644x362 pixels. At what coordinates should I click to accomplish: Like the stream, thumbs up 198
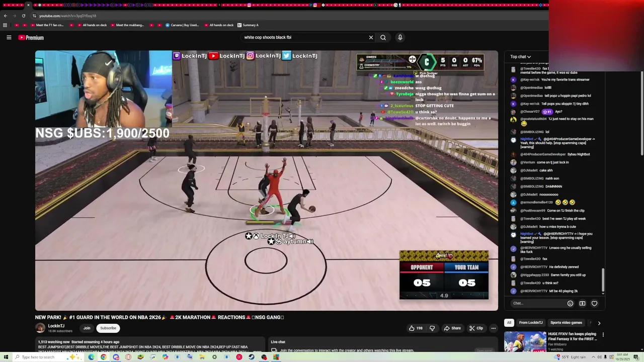(x=416, y=328)
